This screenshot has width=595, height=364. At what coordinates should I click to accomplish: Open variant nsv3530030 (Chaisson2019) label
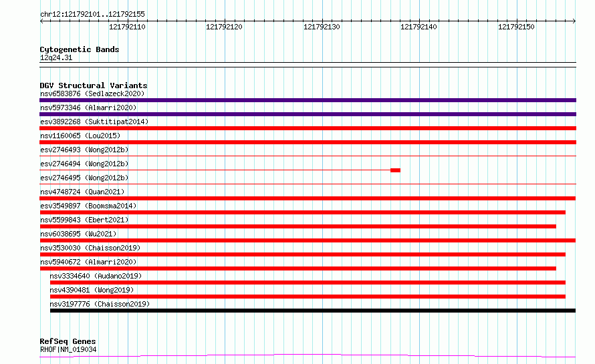pyautogui.click(x=90, y=248)
